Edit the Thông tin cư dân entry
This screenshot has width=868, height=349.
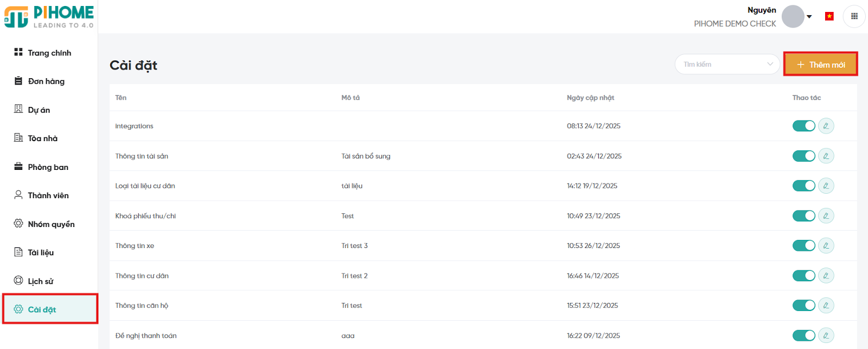point(826,276)
